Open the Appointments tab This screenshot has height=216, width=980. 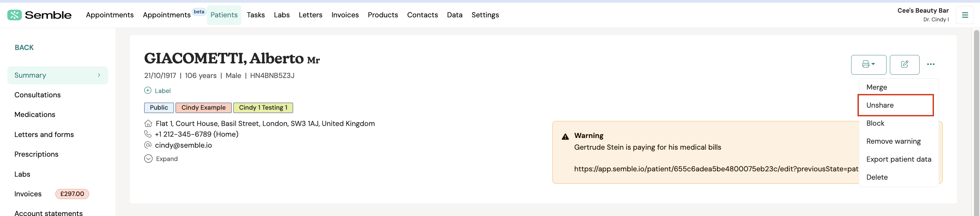109,15
